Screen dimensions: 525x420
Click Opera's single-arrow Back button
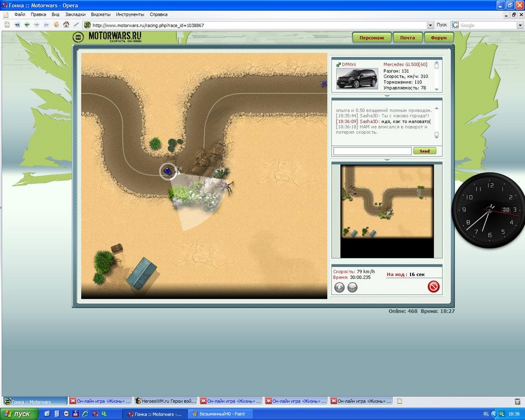coord(27,25)
